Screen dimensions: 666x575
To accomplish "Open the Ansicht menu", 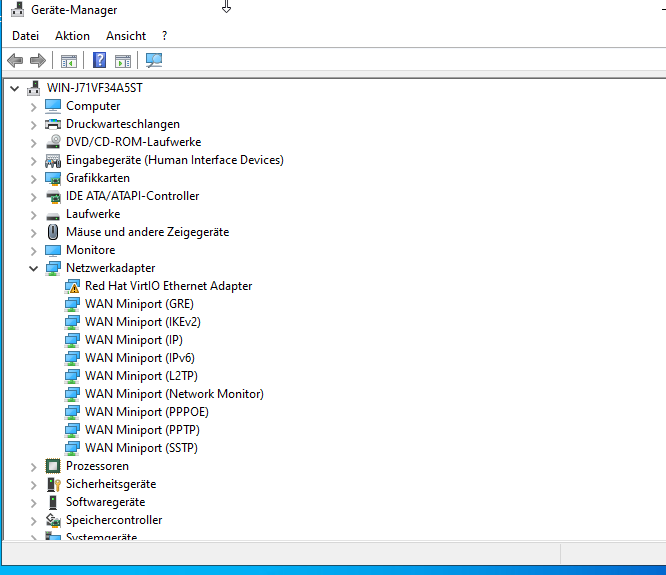I will [126, 35].
